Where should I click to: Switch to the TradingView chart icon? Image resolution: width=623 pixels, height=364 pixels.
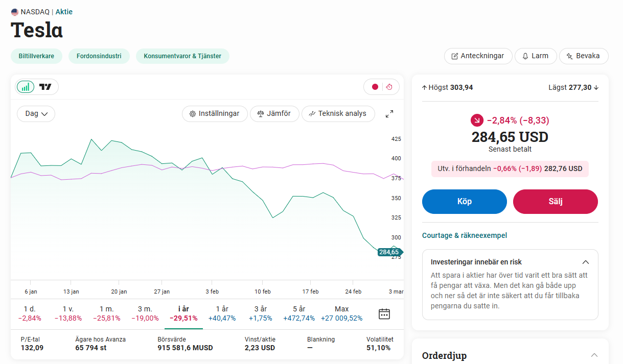click(46, 87)
